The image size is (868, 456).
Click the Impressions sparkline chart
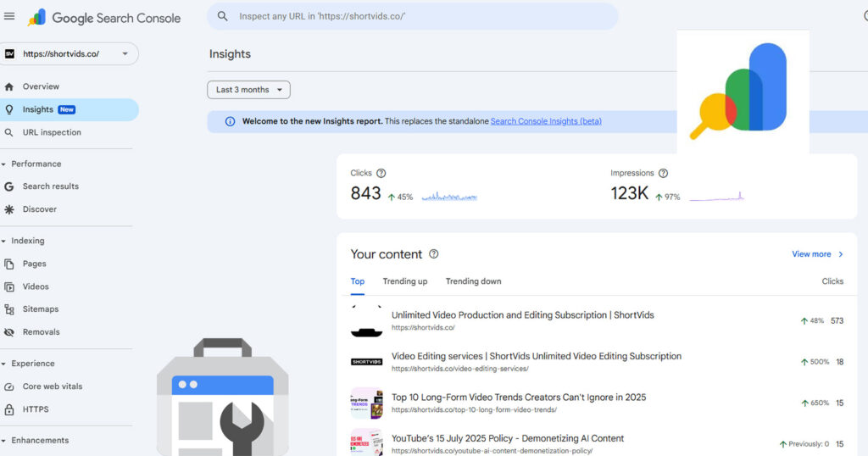coord(717,197)
